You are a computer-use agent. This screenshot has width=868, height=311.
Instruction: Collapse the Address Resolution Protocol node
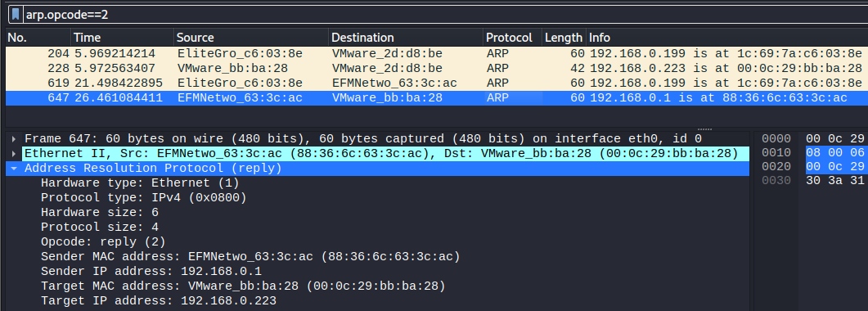coord(14,169)
